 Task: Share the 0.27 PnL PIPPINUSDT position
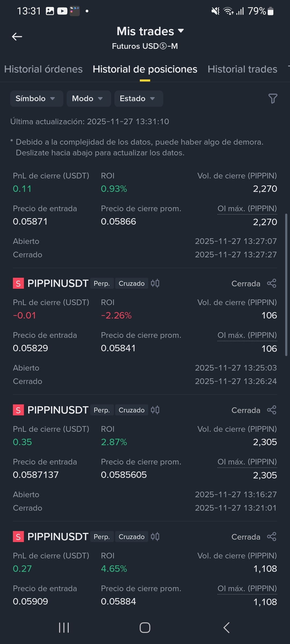pos(272,537)
